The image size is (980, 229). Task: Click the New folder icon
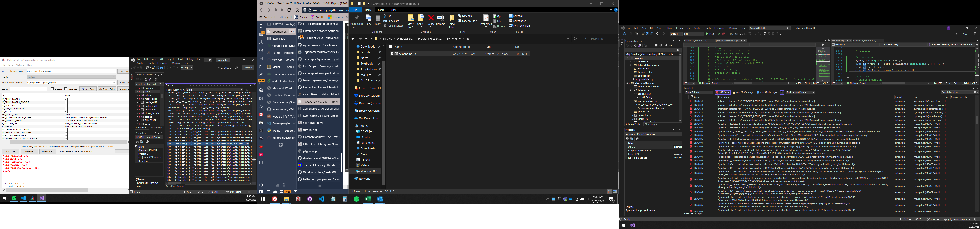452,18
